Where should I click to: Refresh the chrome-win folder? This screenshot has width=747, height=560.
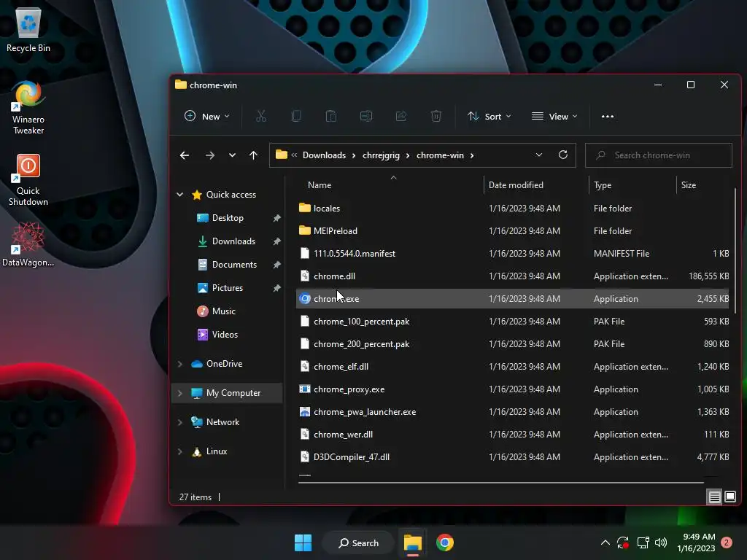pos(562,155)
